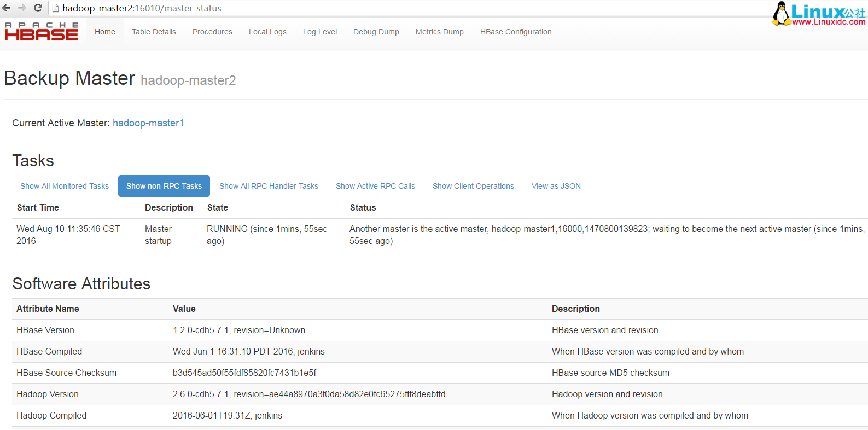Viewport: 868px width, 430px height.
Task: Open Metrics Dump
Action: tap(440, 32)
